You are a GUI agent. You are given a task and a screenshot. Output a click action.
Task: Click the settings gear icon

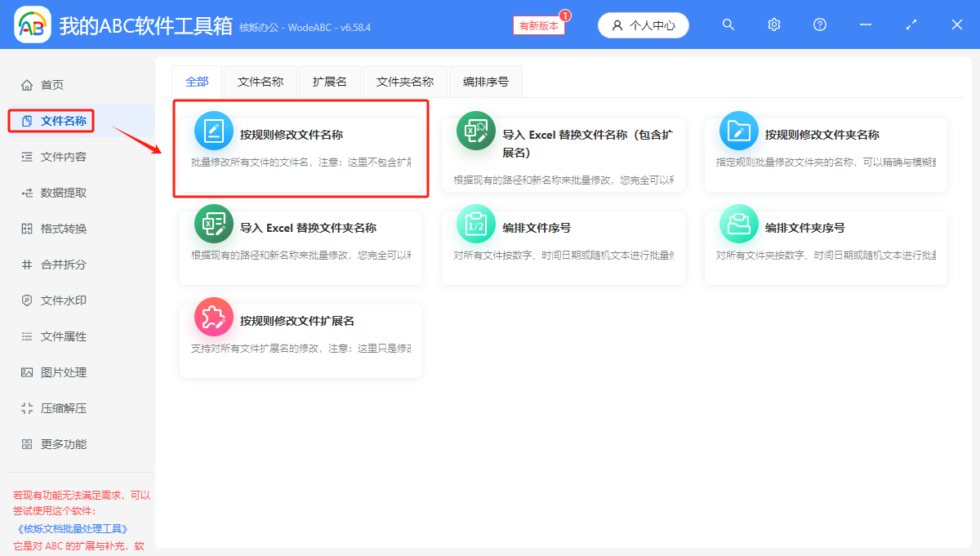click(773, 24)
